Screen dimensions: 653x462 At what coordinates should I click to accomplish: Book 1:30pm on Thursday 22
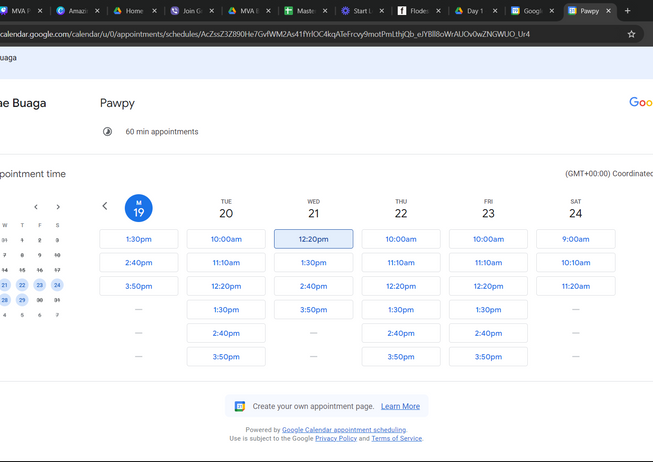click(401, 310)
